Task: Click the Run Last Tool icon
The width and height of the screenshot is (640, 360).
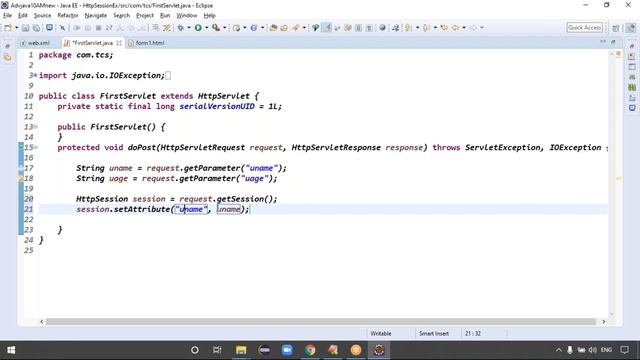Action: click(x=216, y=28)
